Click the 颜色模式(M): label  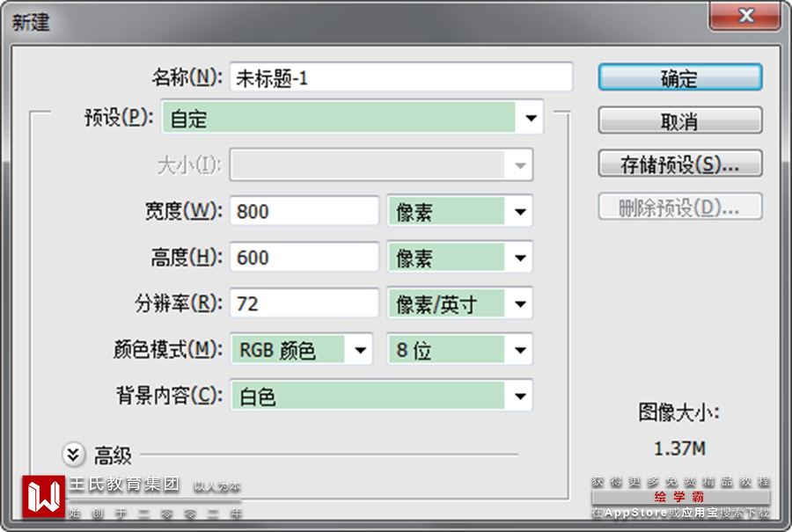168,349
